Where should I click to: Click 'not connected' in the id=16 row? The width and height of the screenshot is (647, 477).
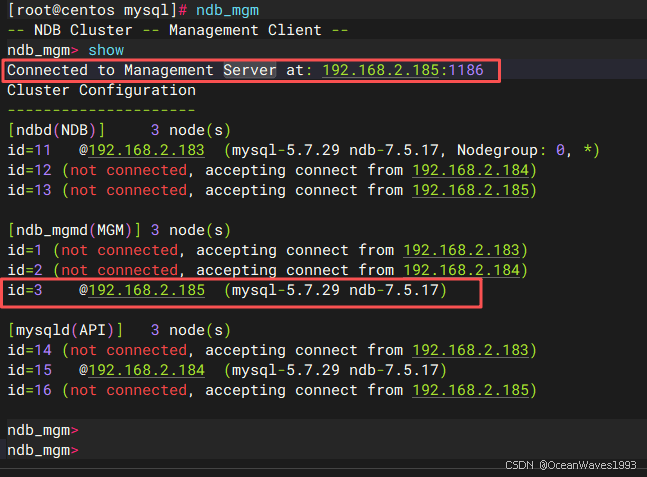click(x=129, y=390)
